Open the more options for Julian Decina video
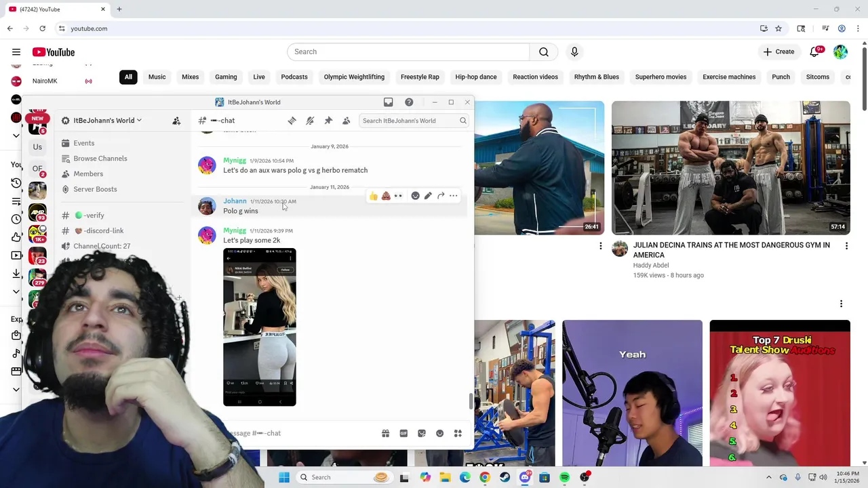This screenshot has width=868, height=488. (x=846, y=246)
